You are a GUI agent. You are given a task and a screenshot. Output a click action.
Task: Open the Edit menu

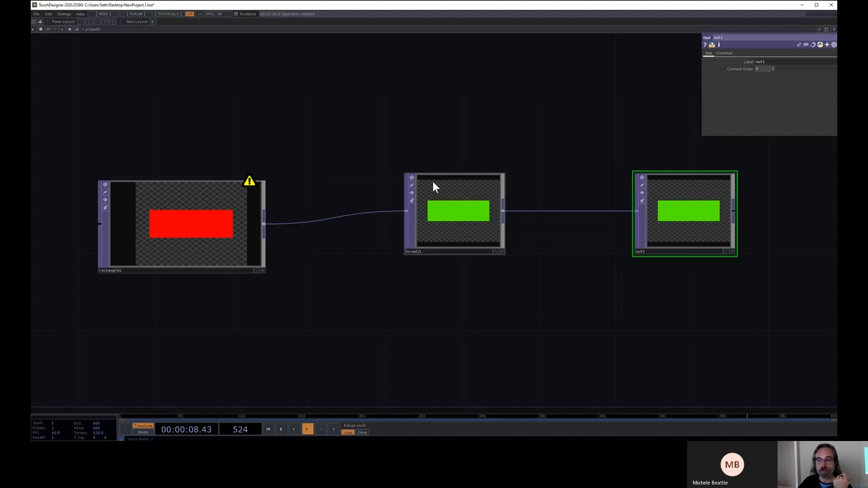pyautogui.click(x=49, y=14)
